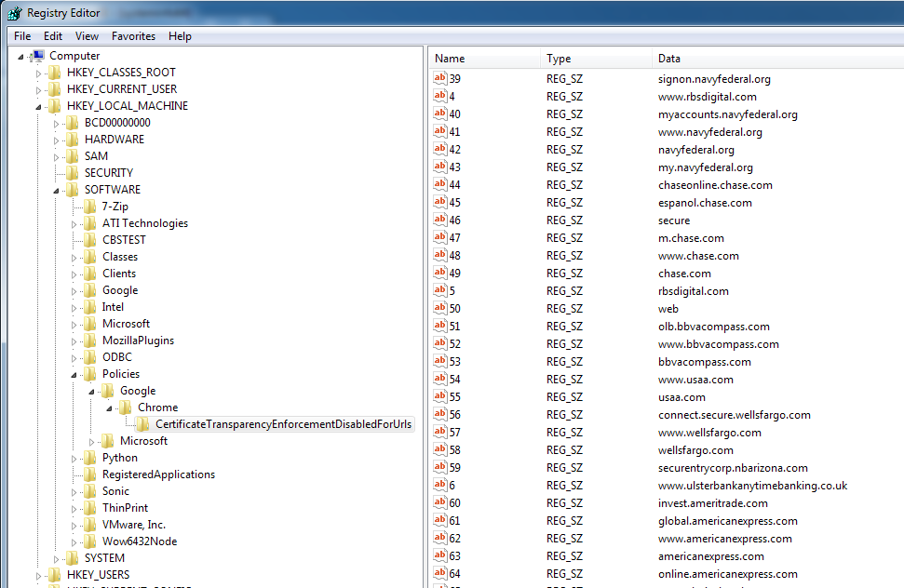The height and width of the screenshot is (588, 904).
Task: Click the Python key folder icon
Action: point(90,458)
